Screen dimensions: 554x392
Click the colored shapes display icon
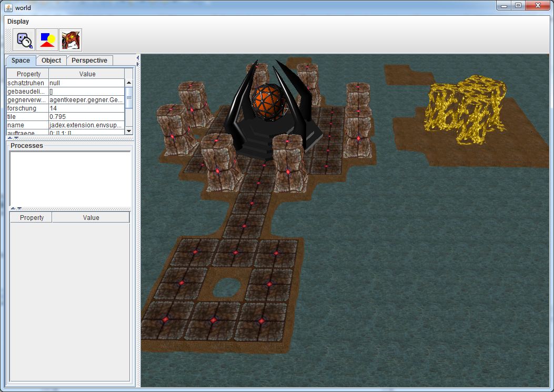point(47,40)
